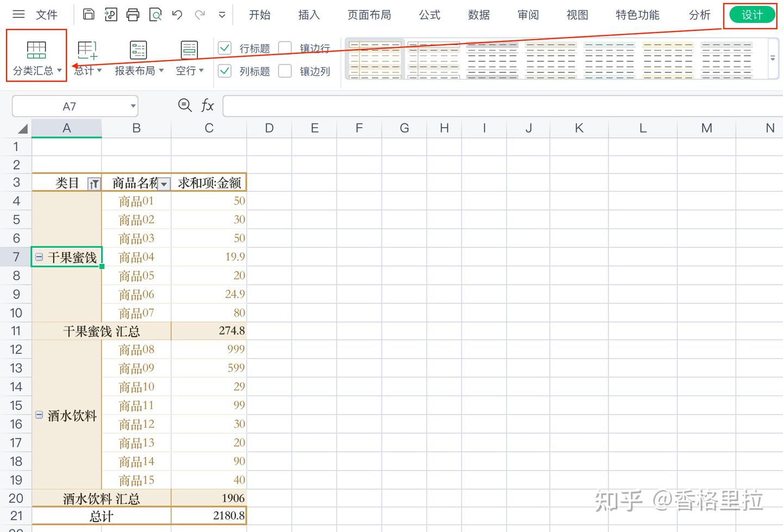Collapse the 酒水饮料 group
Viewport: 783px width, 532px height.
39,415
